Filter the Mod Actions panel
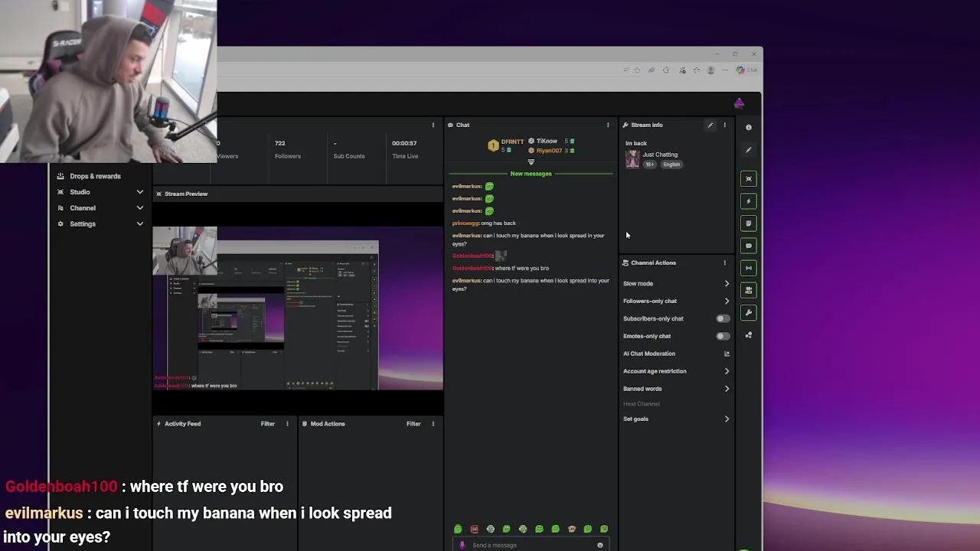 coord(413,423)
